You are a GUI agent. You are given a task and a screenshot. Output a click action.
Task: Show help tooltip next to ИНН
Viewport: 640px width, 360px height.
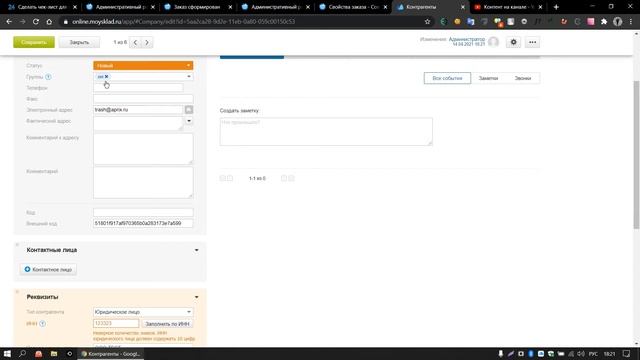(x=42, y=324)
